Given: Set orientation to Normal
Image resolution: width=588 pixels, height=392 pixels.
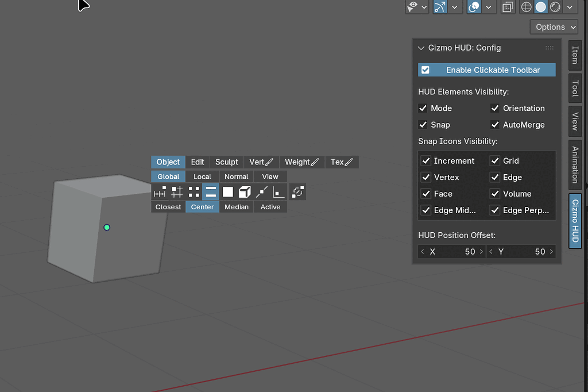Looking at the screenshot, I should (x=236, y=176).
